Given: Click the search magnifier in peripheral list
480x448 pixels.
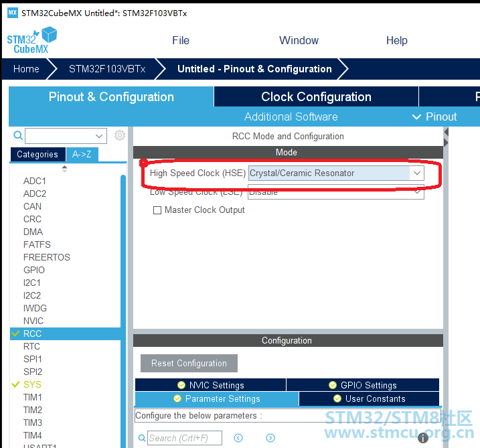Looking at the screenshot, I should [18, 135].
